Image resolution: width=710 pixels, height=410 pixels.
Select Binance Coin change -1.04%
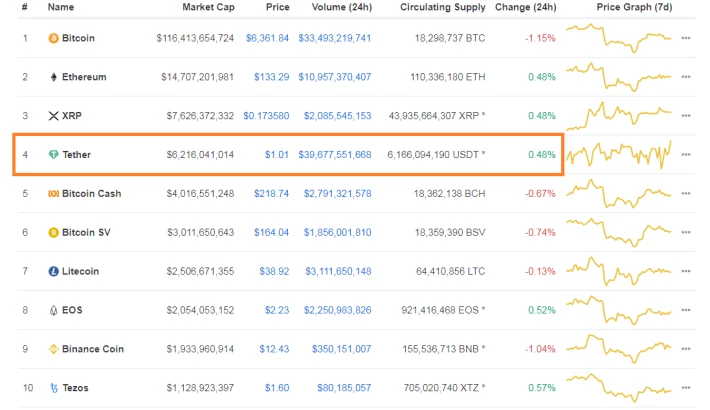coord(540,349)
